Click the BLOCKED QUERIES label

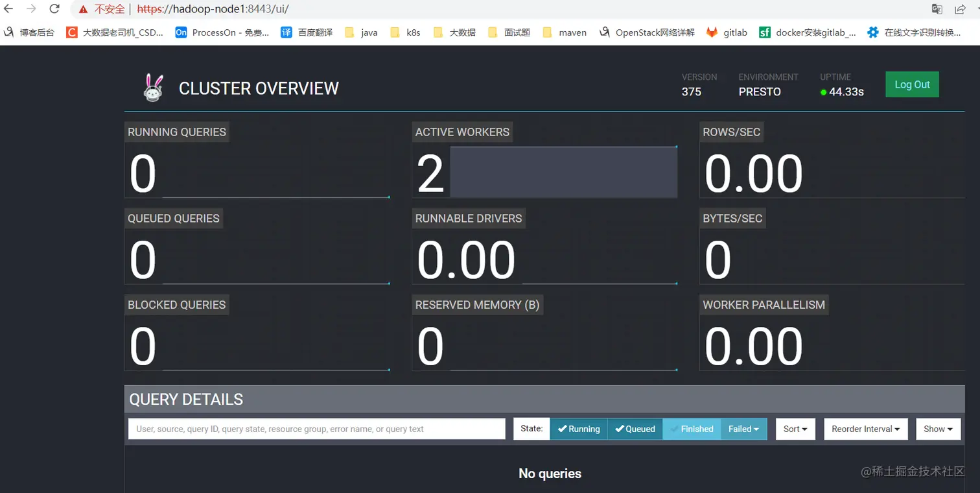point(176,304)
